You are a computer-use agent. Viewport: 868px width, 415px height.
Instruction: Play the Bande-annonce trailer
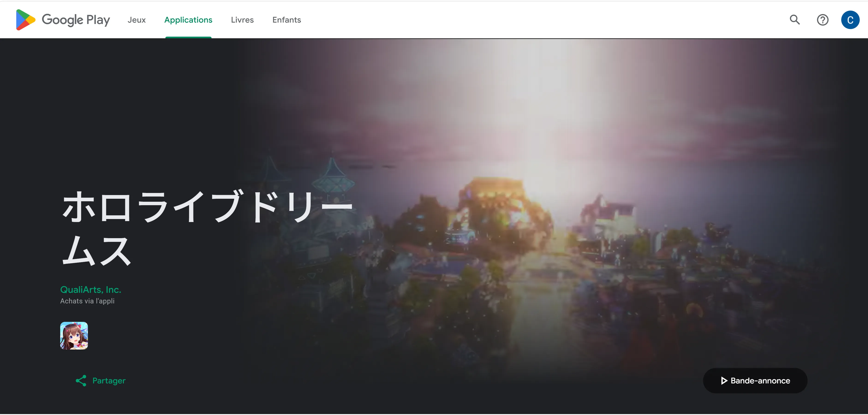pyautogui.click(x=755, y=381)
